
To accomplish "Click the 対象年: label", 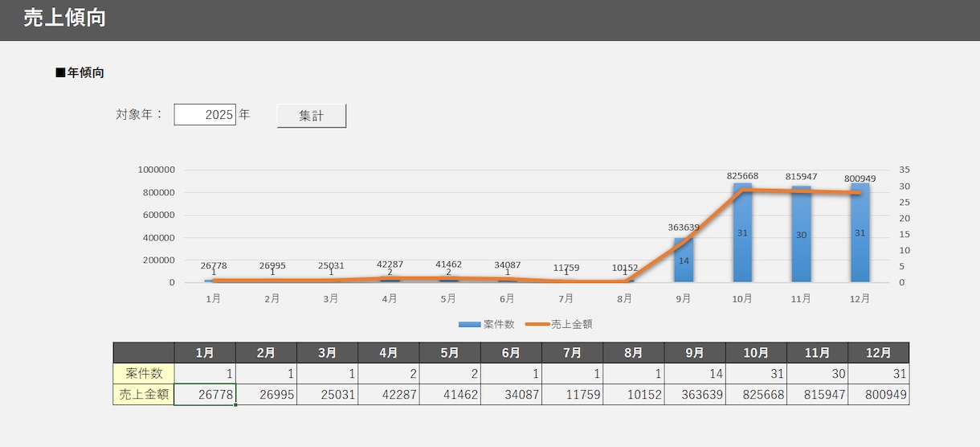I will coord(140,115).
